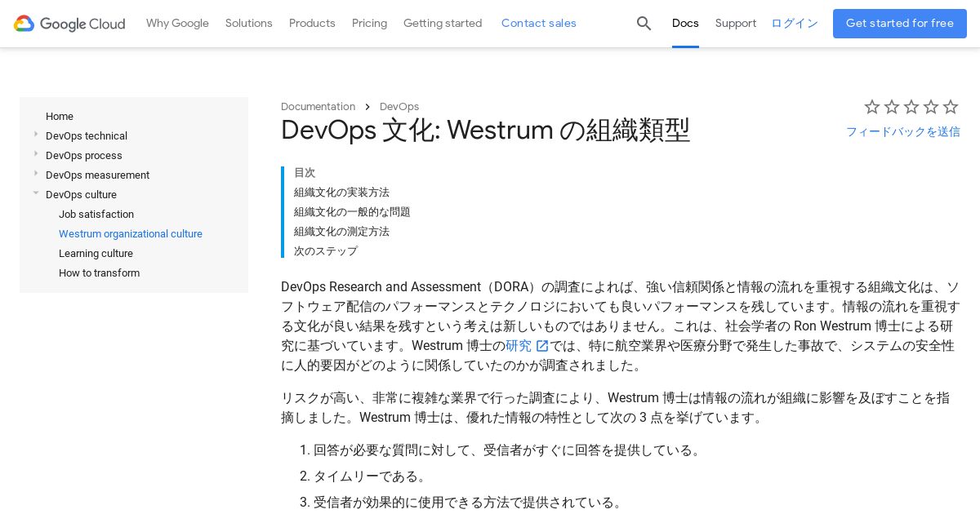
Task: Click the ログイン sign-in link
Action: point(795,24)
